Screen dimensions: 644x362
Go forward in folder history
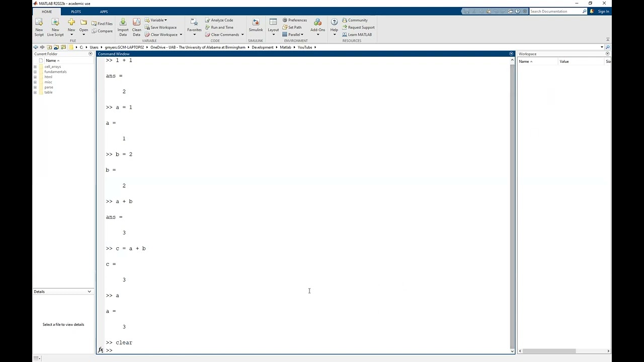(x=42, y=47)
